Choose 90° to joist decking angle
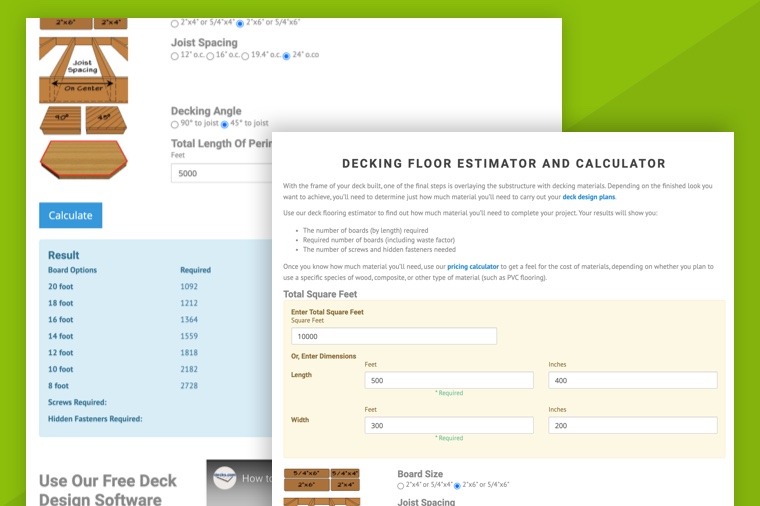The height and width of the screenshot is (506, 760). [x=174, y=125]
